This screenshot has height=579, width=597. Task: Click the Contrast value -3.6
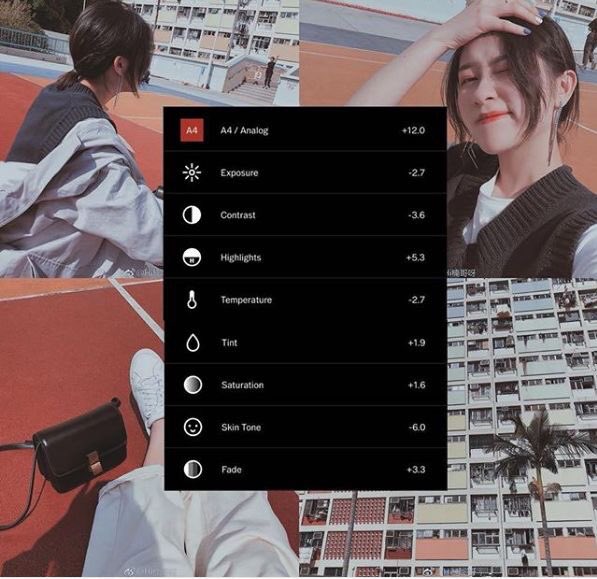[417, 215]
